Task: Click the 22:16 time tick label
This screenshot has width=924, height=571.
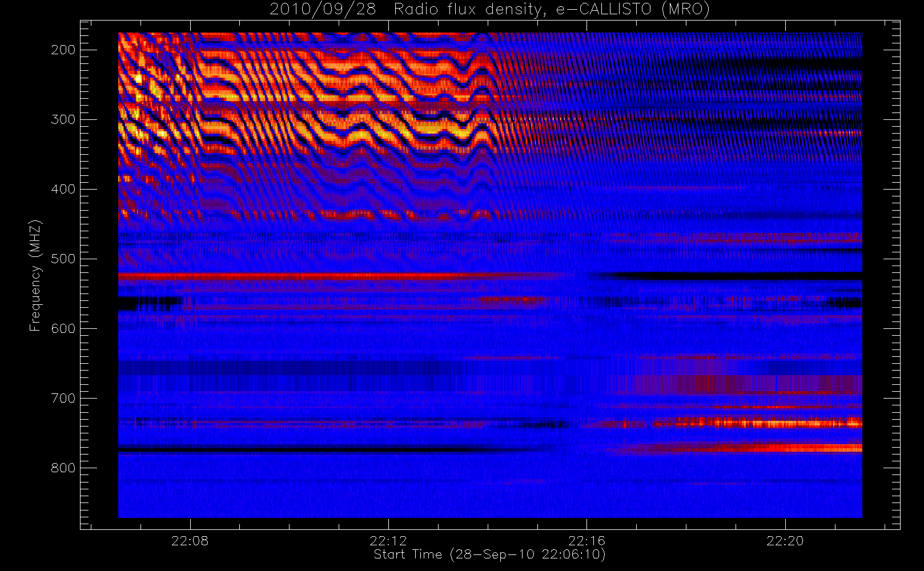Action: pos(586,541)
